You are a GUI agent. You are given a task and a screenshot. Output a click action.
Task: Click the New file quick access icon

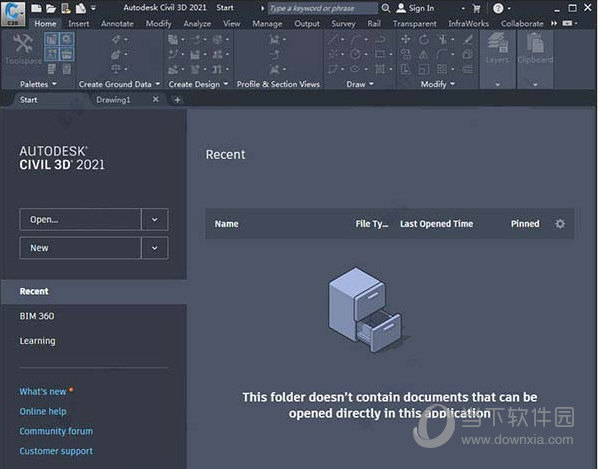click(36, 8)
